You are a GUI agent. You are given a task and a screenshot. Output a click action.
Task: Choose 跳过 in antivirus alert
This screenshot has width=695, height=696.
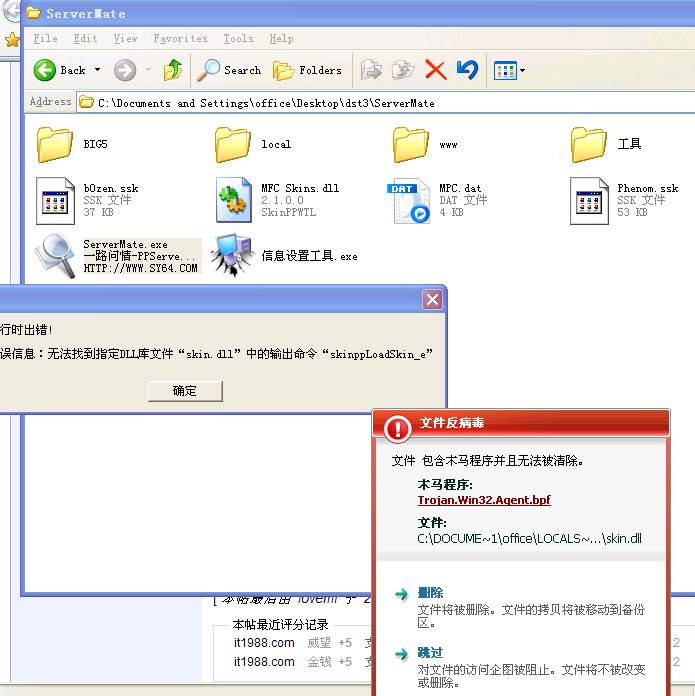pos(430,652)
